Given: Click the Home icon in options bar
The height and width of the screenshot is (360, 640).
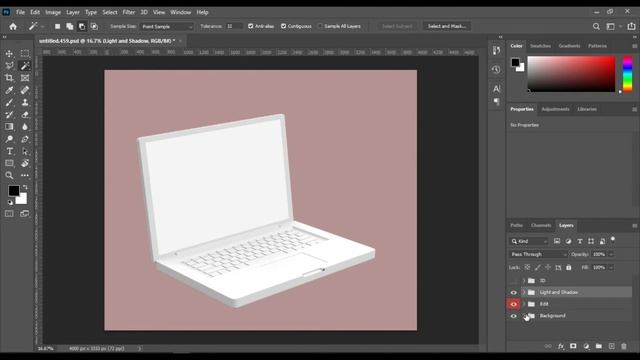Looking at the screenshot, I should pyautogui.click(x=13, y=27).
